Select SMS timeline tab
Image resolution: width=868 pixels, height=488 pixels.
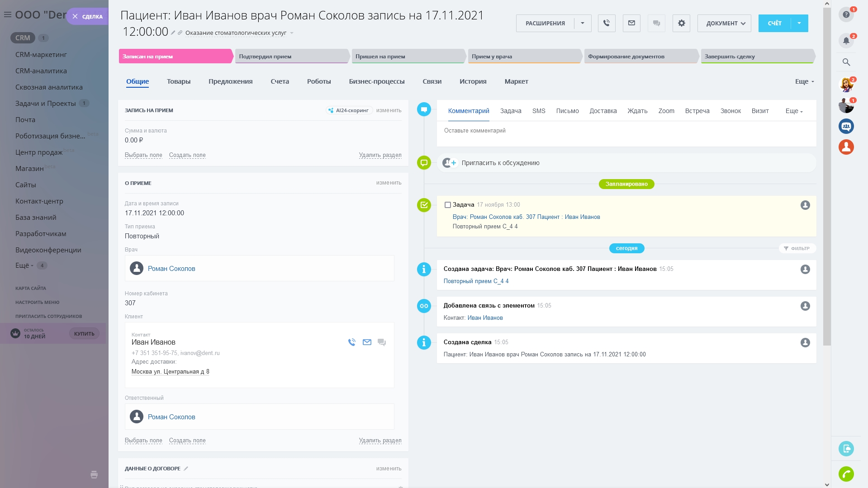pos(539,111)
